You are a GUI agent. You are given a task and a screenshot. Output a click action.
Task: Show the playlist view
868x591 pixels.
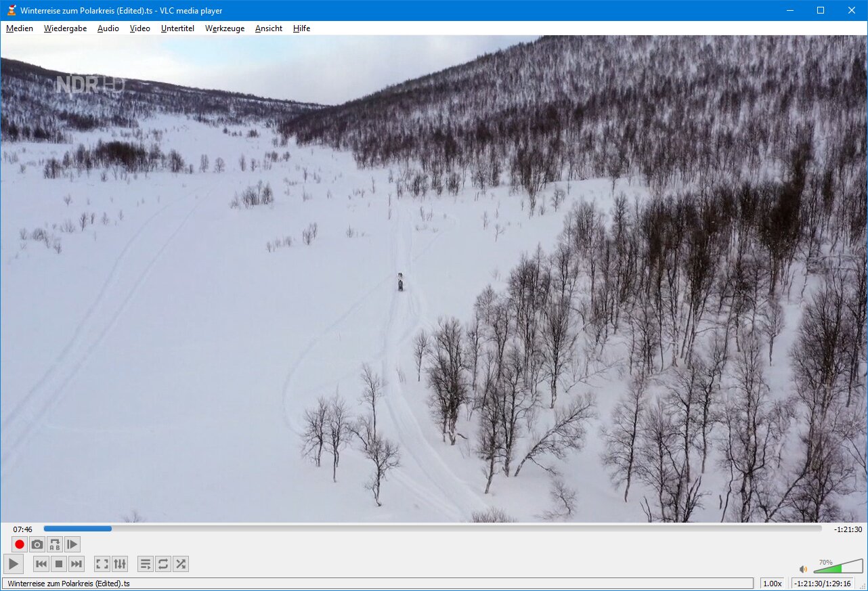tap(145, 564)
